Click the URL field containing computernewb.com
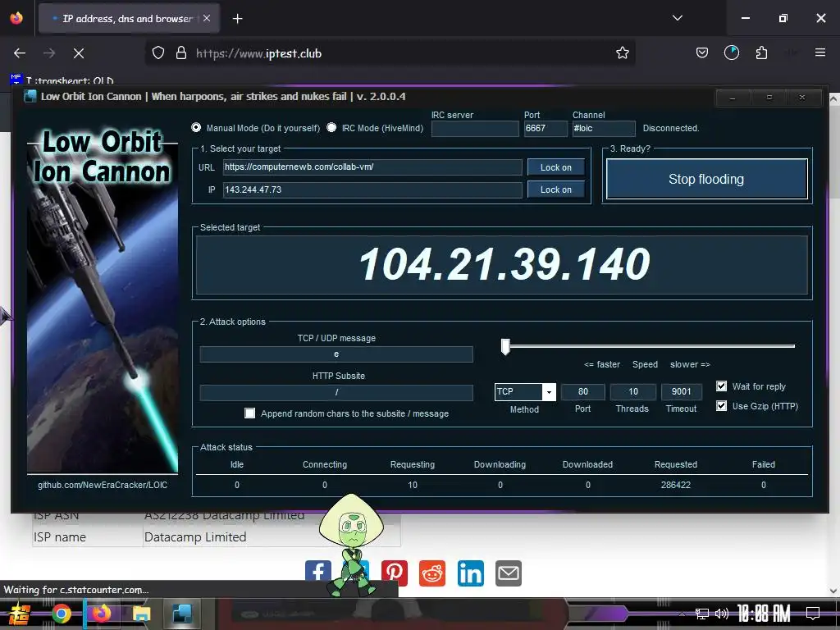The width and height of the screenshot is (840, 630). click(x=372, y=167)
